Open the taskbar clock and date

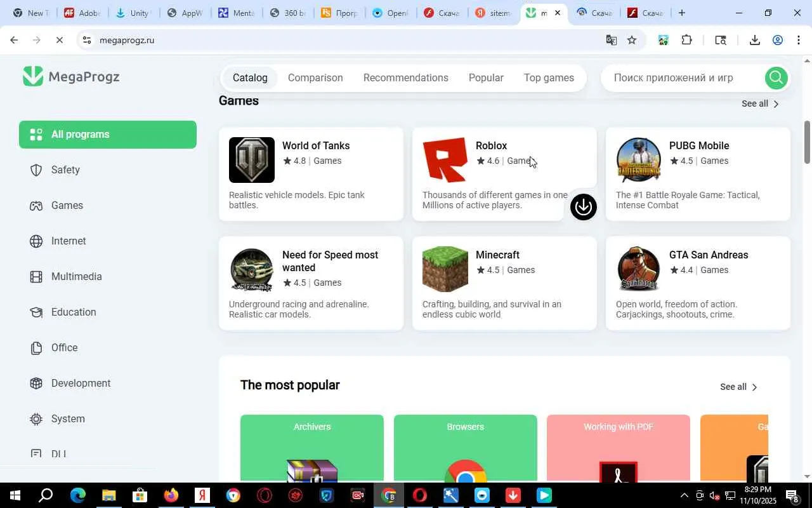point(759,495)
